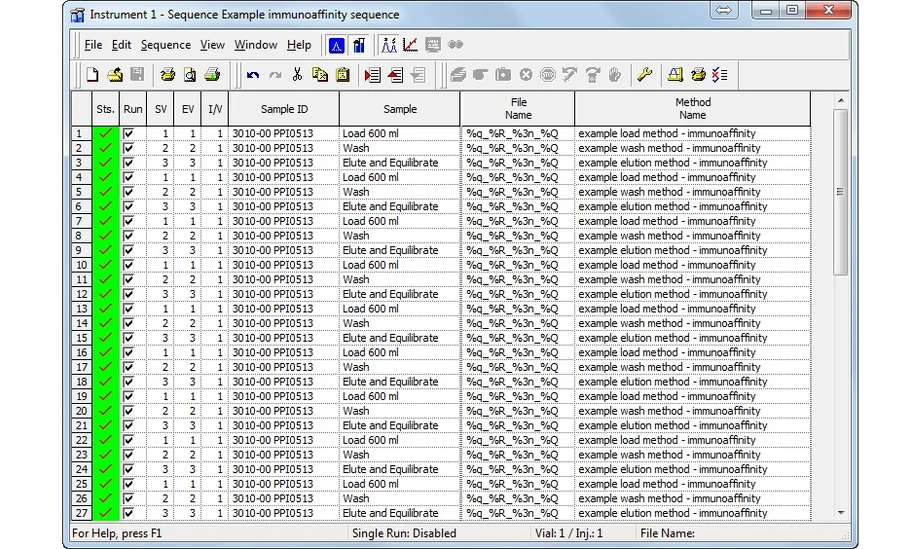911x549 pixels.
Task: Open a sequence with the folder icon
Action: click(x=115, y=75)
